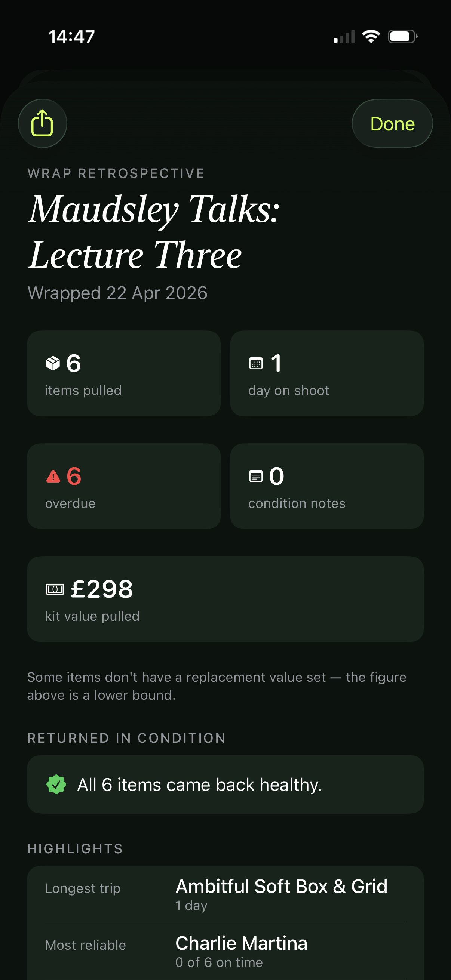Tap the All 6 items came back healthy row
This screenshot has height=980, width=451.
click(x=225, y=785)
